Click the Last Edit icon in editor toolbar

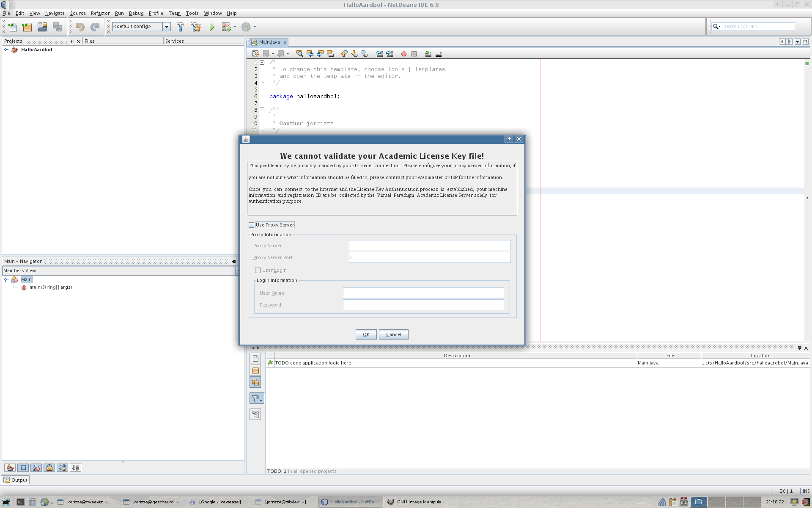(256, 54)
